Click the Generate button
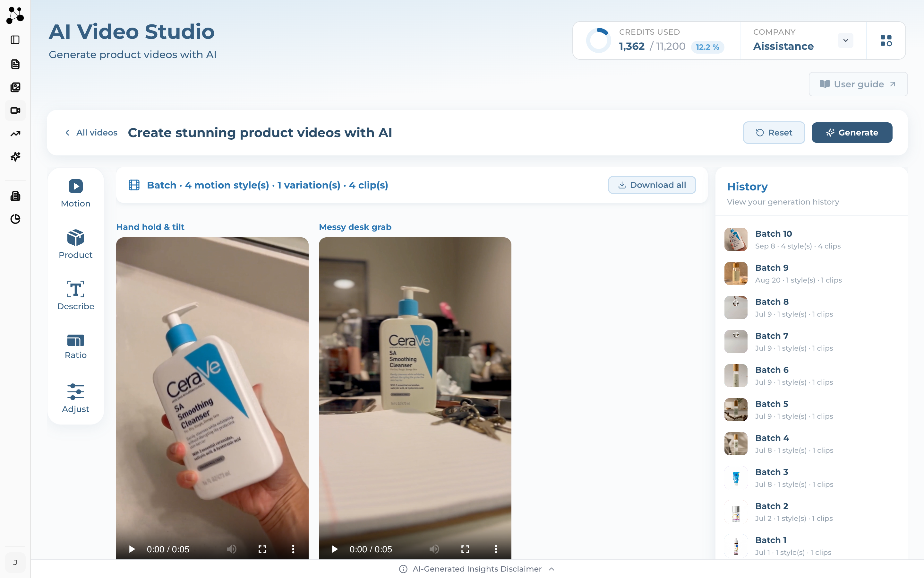Viewport: 924px width, 578px height. (852, 133)
